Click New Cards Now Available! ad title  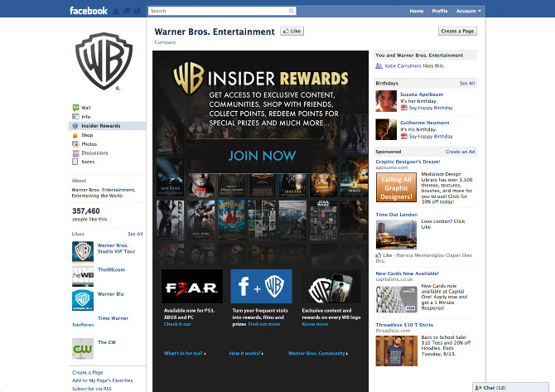pyautogui.click(x=407, y=273)
